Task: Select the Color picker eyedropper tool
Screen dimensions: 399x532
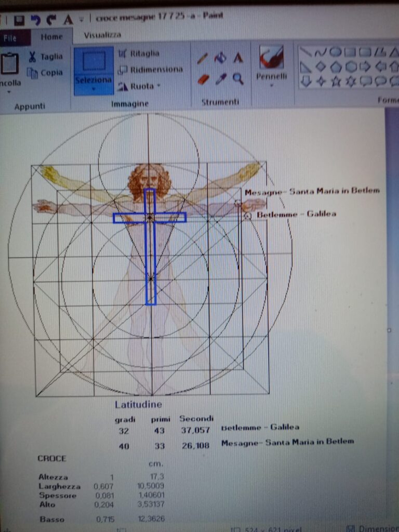Action: tap(220, 79)
